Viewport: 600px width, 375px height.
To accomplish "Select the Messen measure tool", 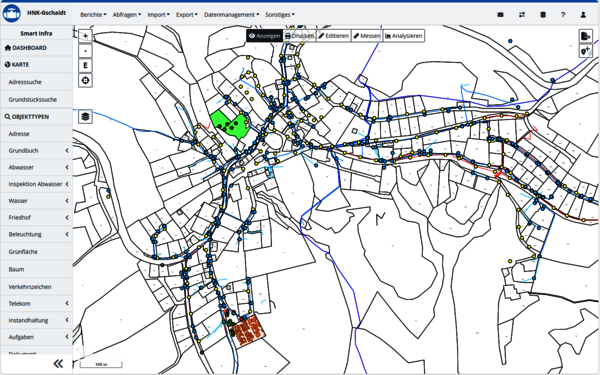I will coord(367,36).
